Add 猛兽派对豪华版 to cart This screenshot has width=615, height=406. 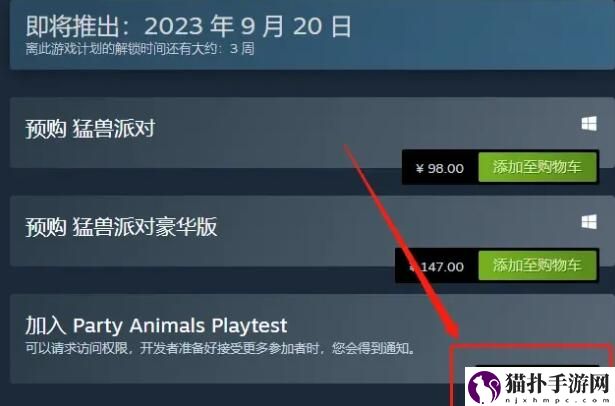point(537,266)
